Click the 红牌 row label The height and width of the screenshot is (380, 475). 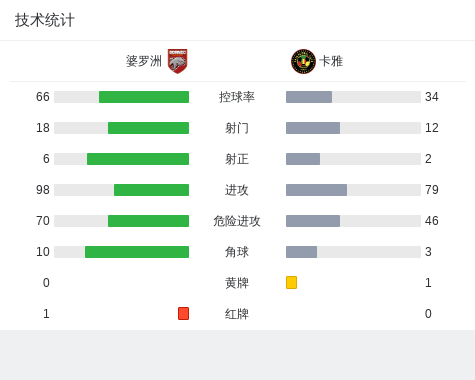(237, 314)
